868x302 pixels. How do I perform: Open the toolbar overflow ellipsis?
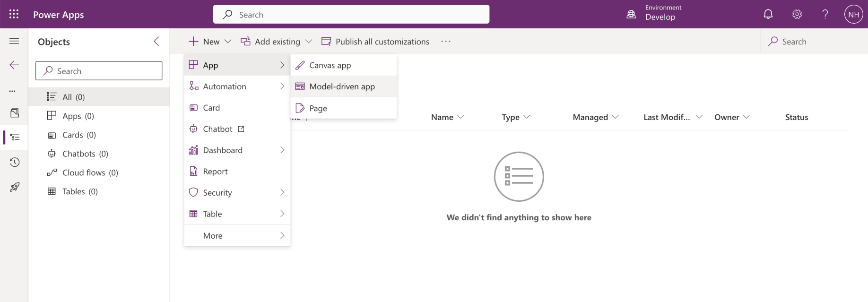click(x=446, y=42)
